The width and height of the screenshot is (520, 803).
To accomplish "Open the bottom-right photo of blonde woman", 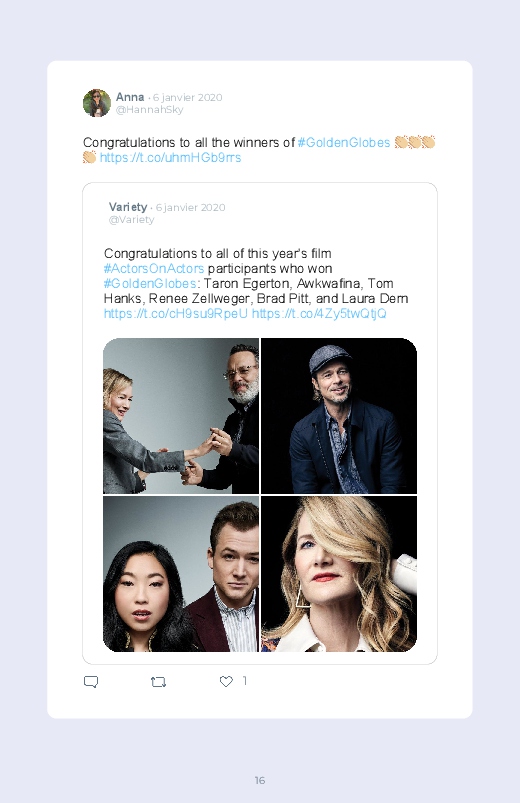I will (339, 574).
